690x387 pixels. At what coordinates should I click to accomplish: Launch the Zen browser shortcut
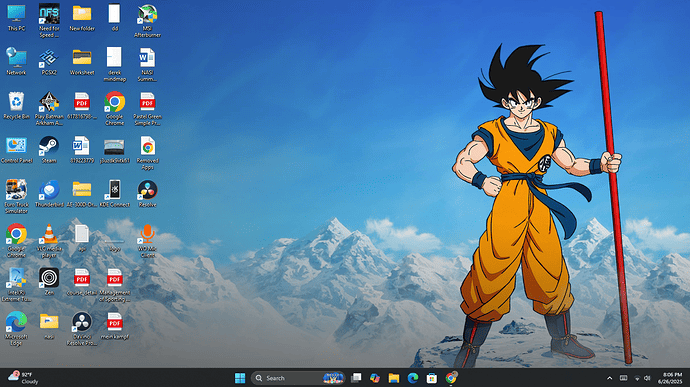point(49,282)
